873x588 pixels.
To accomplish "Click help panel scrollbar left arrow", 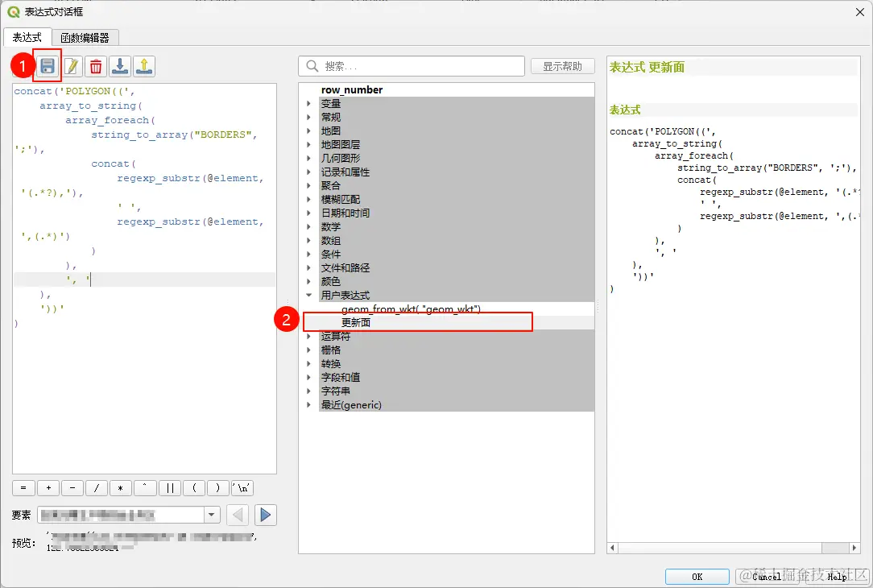I will click(612, 548).
